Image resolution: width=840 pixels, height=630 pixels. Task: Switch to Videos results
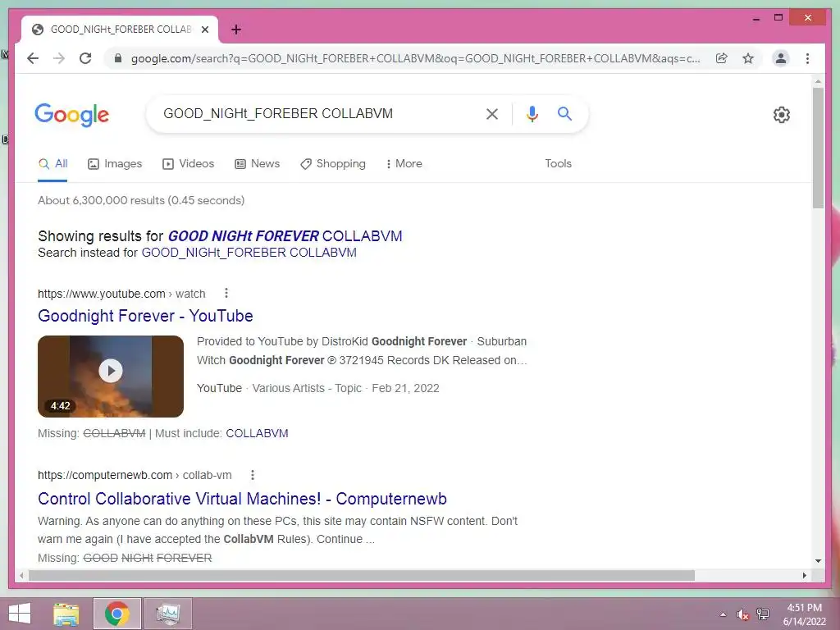point(188,164)
